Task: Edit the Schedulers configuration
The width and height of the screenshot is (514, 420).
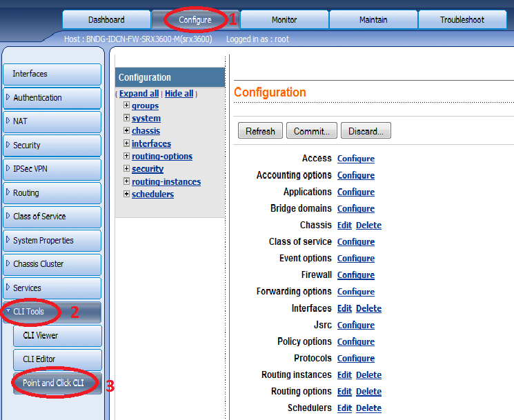Action: 344,408
